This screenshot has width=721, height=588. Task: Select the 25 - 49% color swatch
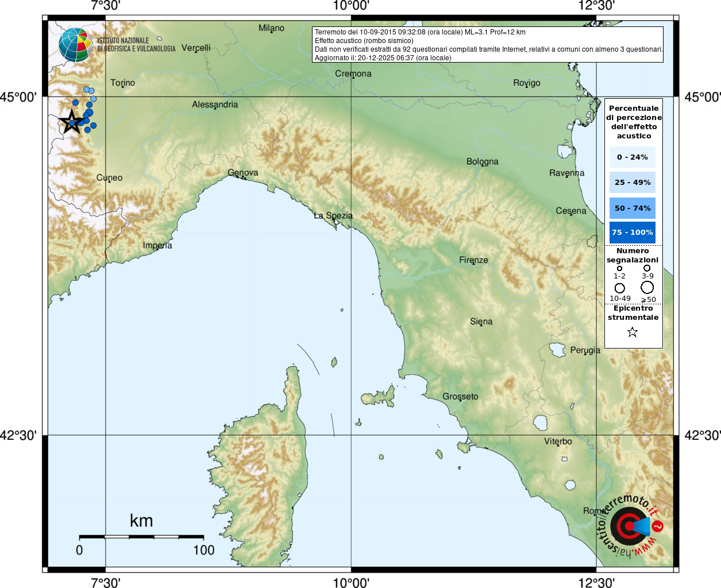pyautogui.click(x=633, y=182)
